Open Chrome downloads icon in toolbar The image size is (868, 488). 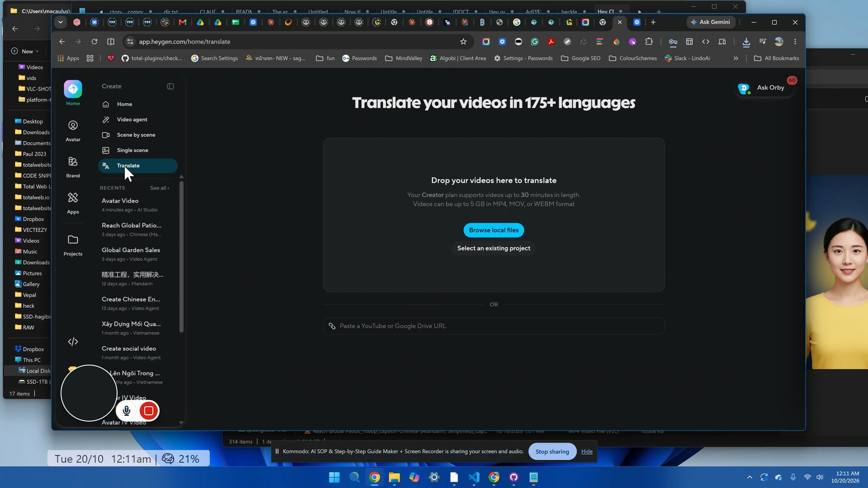[x=746, y=42]
